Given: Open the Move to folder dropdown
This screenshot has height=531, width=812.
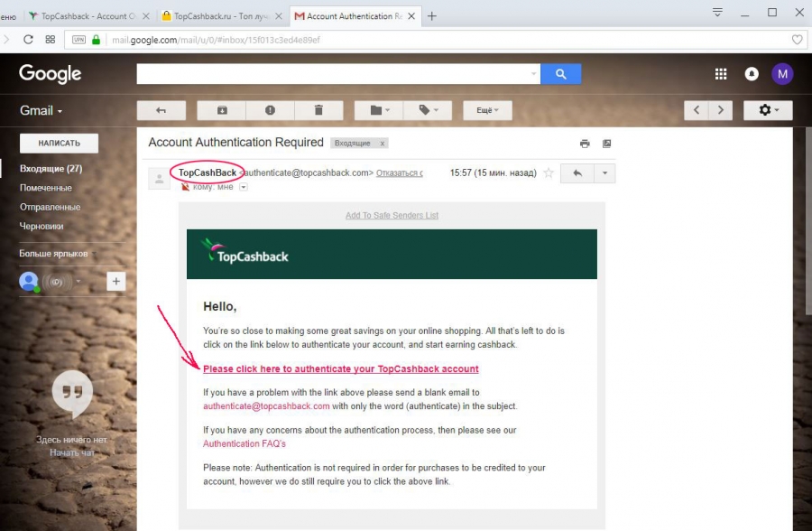Looking at the screenshot, I should (x=379, y=110).
